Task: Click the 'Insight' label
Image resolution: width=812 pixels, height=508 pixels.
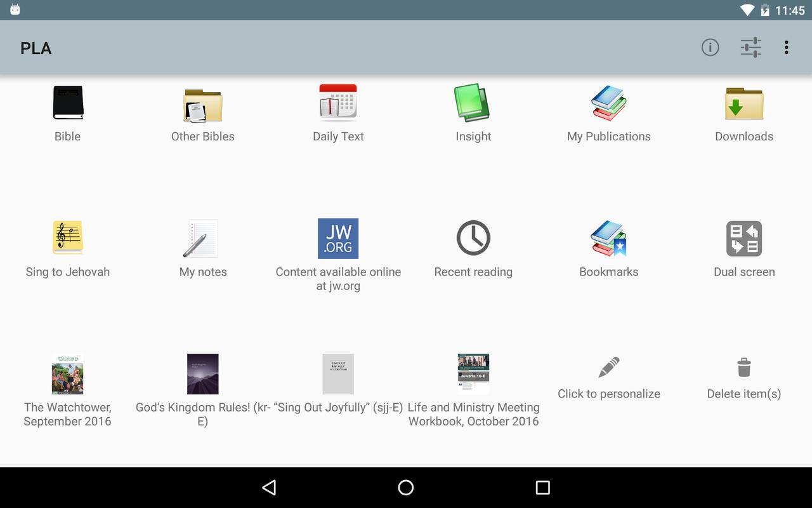Action: coord(473,137)
